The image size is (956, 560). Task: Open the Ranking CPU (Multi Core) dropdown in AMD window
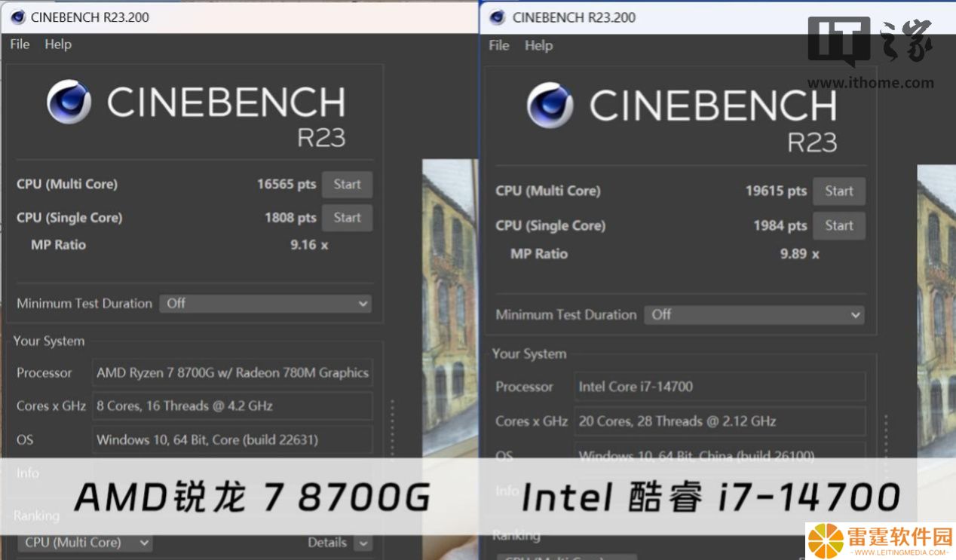84,543
